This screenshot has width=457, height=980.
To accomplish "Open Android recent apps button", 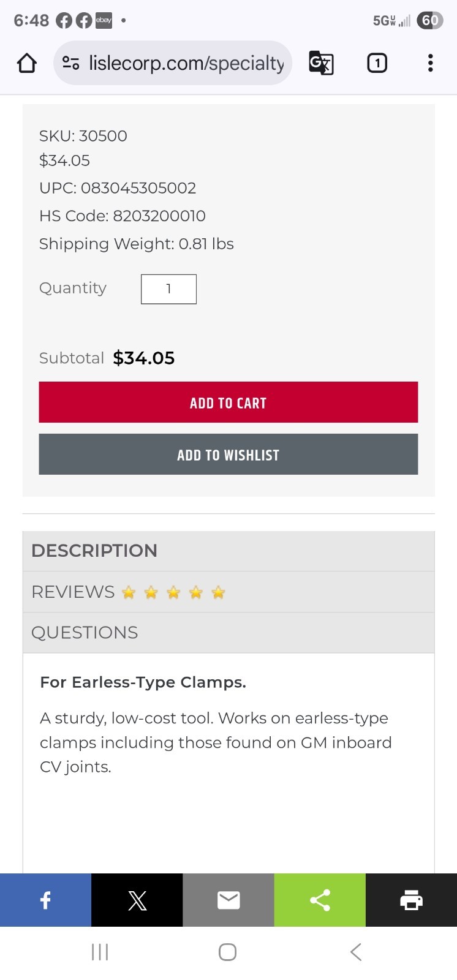I will coord(100,952).
